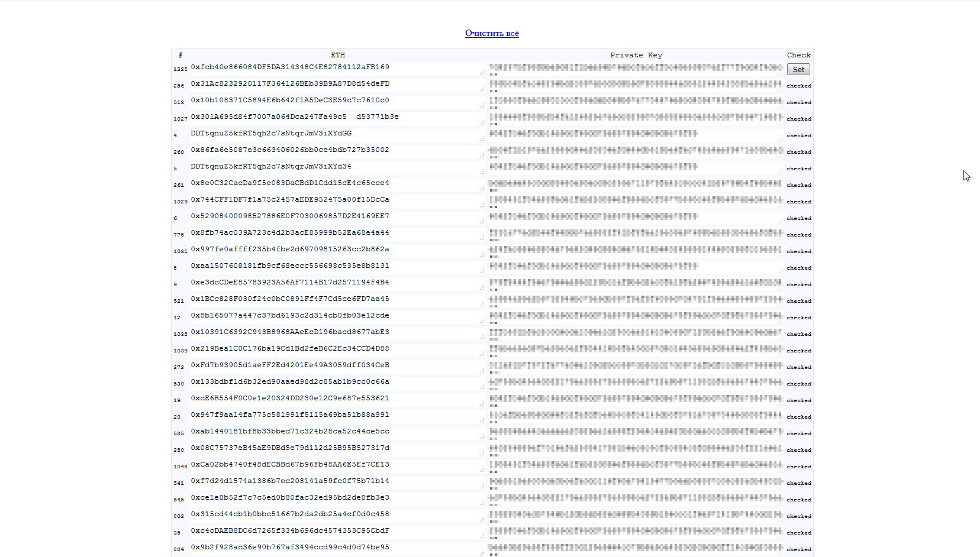Viewport: 980px width, 557px height.
Task: Focus the ETH field starting 0xFd7b93905d1a
Action: pyautogui.click(x=337, y=367)
